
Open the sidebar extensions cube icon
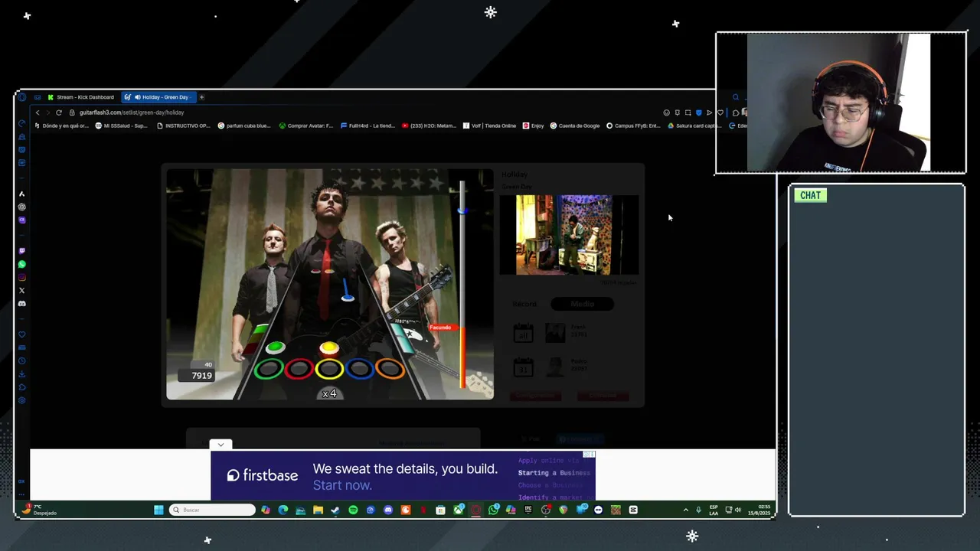pyautogui.click(x=21, y=387)
